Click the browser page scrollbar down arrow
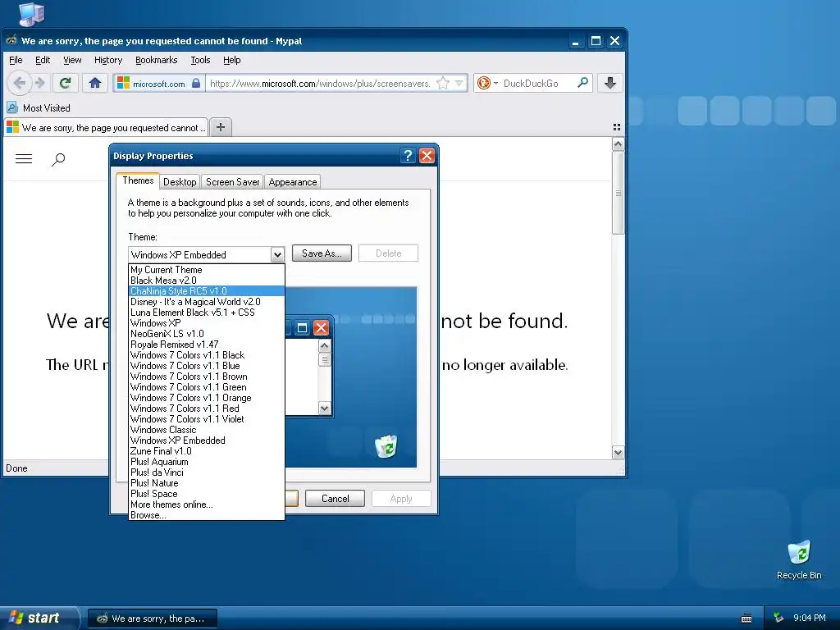 [618, 453]
